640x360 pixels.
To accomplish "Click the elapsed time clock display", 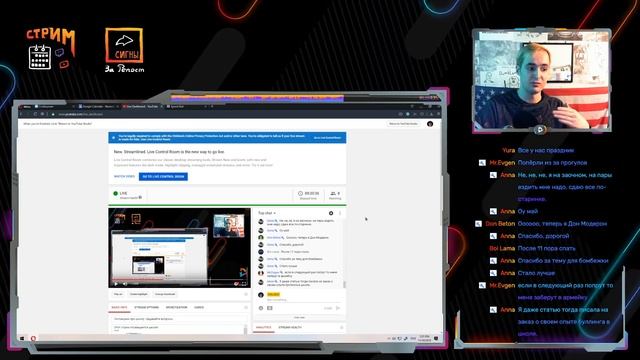I will (309, 195).
